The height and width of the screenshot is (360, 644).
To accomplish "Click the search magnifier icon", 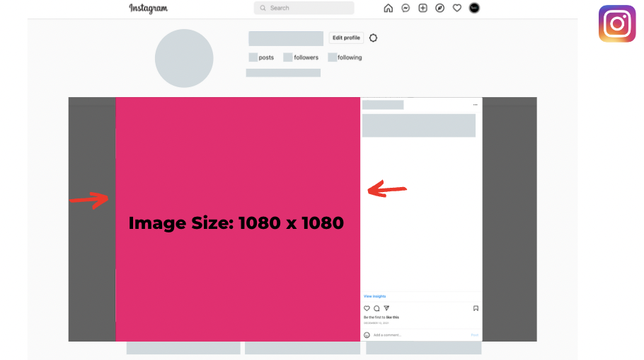I will point(263,8).
